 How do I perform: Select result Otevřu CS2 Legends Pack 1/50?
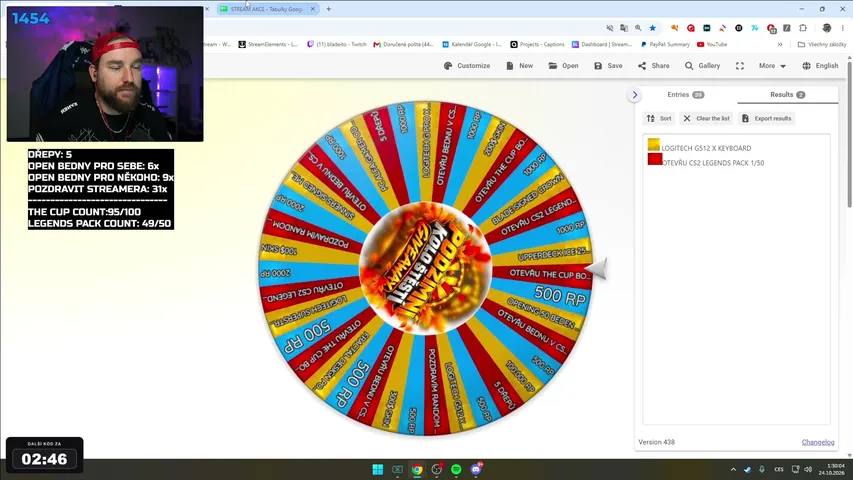713,163
